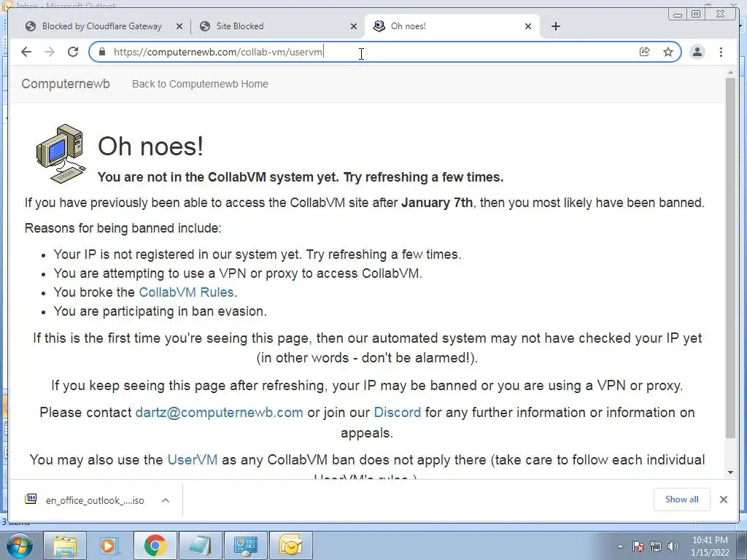Switch to Outlook in the taskbar
Image resolution: width=747 pixels, height=560 pixels.
coord(290,545)
